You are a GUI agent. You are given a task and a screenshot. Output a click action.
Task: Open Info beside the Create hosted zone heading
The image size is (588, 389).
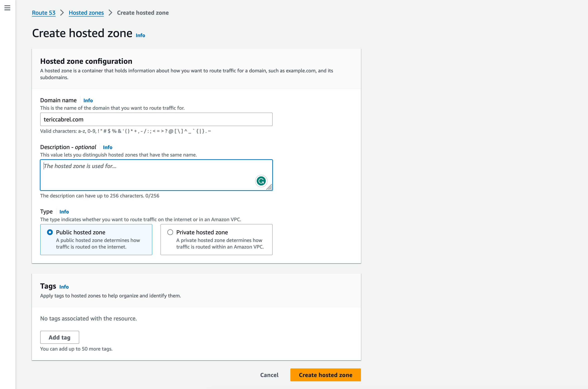(x=140, y=35)
